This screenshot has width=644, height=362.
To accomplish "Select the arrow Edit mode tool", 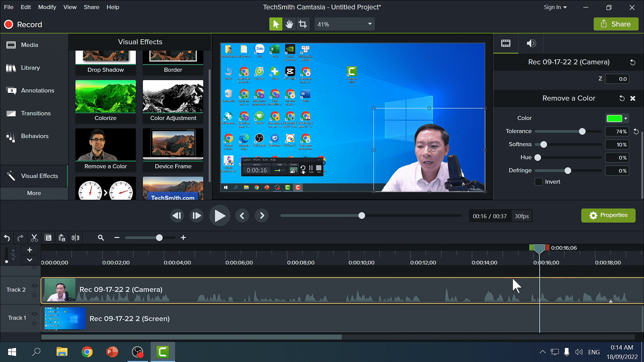I will click(276, 24).
